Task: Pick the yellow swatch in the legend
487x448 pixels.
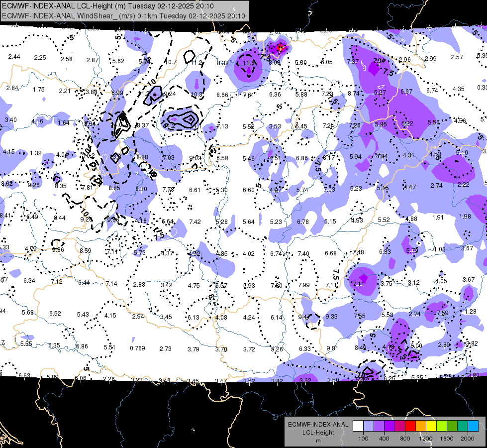Action: point(431,426)
